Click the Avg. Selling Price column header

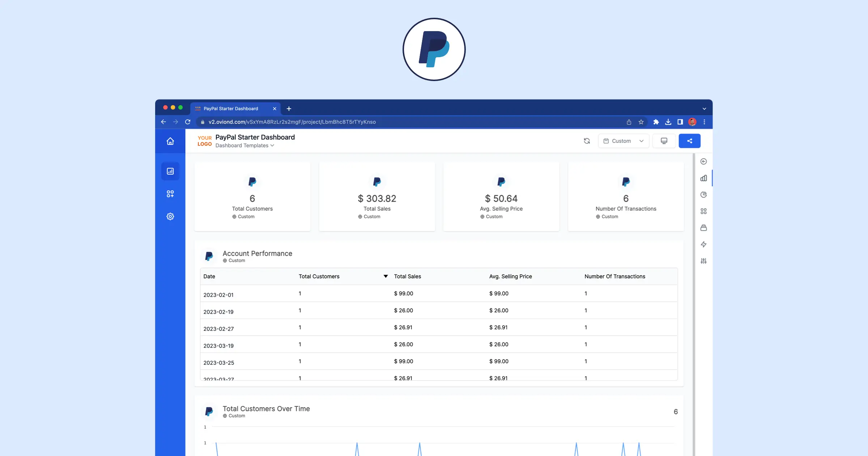pos(510,276)
